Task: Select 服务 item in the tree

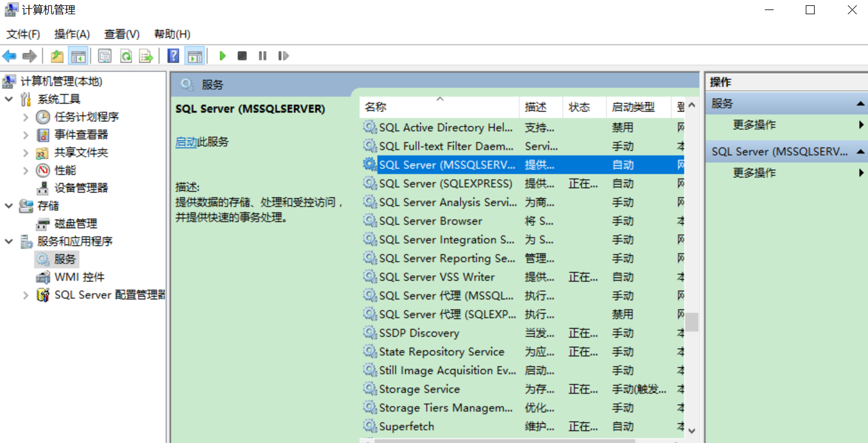Action: [x=65, y=259]
